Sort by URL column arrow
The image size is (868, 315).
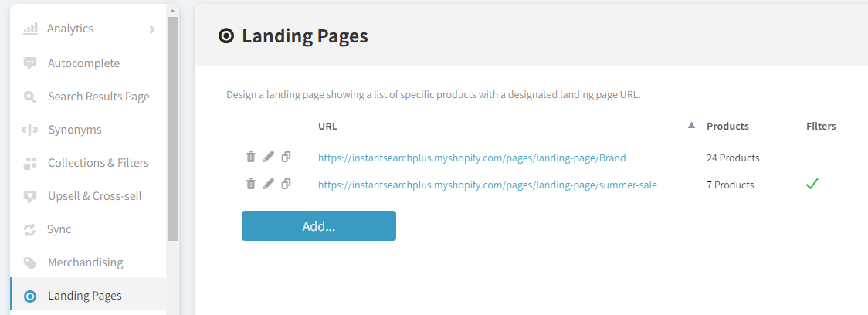tap(691, 126)
